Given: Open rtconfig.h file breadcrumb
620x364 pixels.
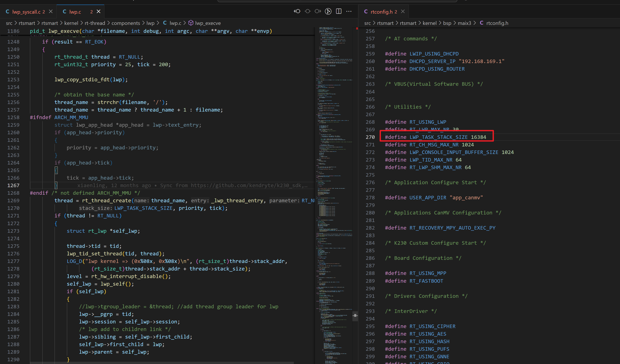Looking at the screenshot, I should pos(494,23).
